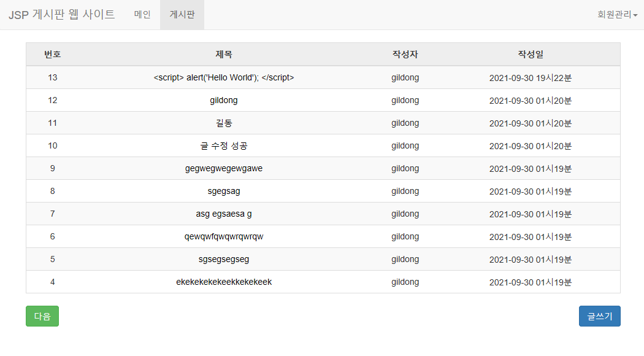644x356 pixels.
Task: Select post number 5 cell
Action: pos(53,260)
